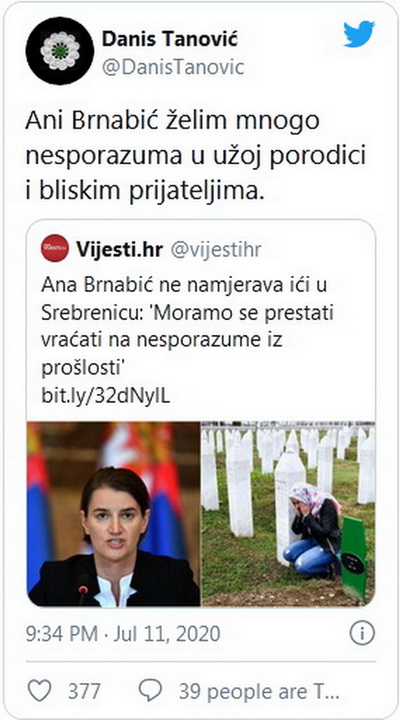The width and height of the screenshot is (400, 720).
Task: Open the Vijesti.hr account name
Action: point(119,250)
